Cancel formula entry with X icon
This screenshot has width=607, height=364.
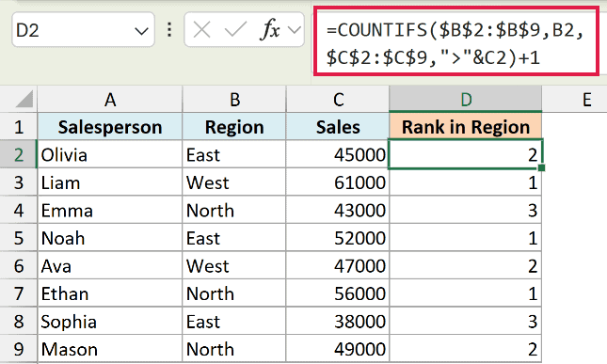tap(201, 29)
